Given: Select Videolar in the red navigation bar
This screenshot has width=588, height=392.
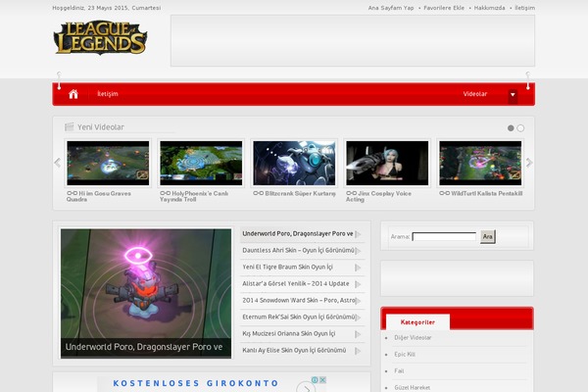Looking at the screenshot, I should [474, 94].
